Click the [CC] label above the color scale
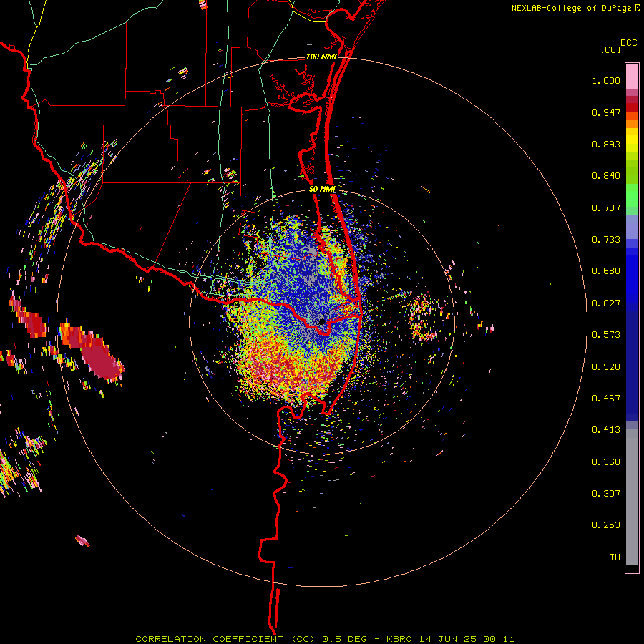Image resolution: width=644 pixels, height=644 pixels. [x=610, y=49]
